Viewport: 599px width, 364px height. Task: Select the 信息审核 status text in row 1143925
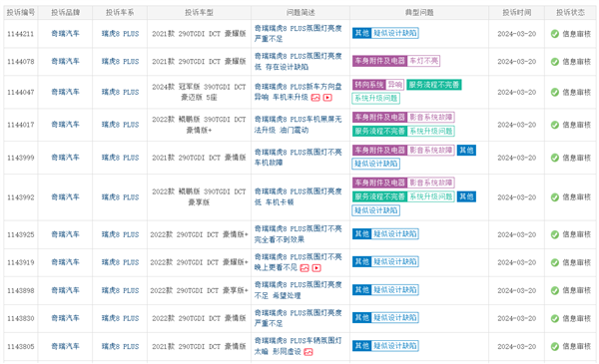576,234
